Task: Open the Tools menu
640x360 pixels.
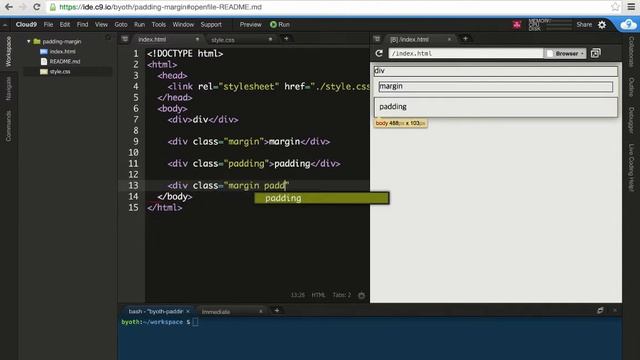Action: pos(159,24)
